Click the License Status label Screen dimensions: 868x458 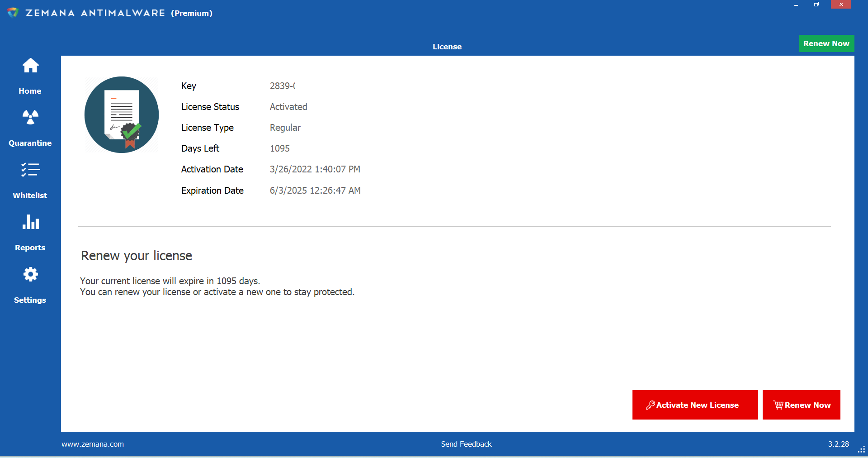210,107
